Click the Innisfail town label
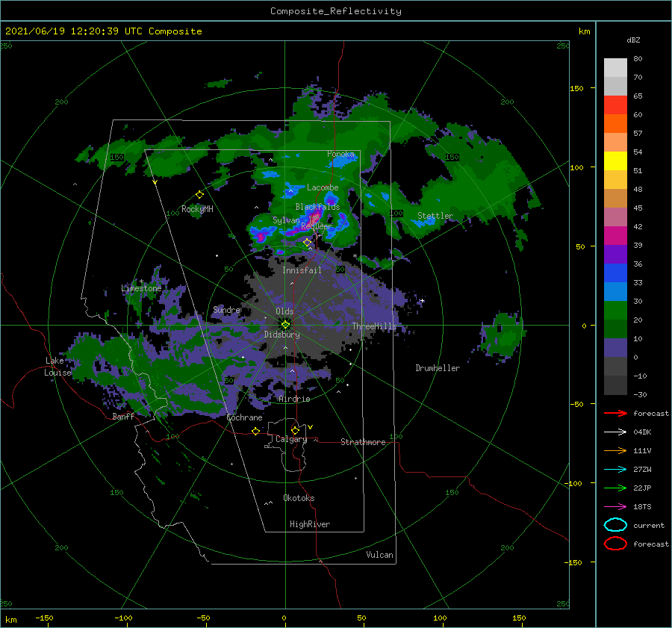The image size is (672, 628). pyautogui.click(x=302, y=270)
